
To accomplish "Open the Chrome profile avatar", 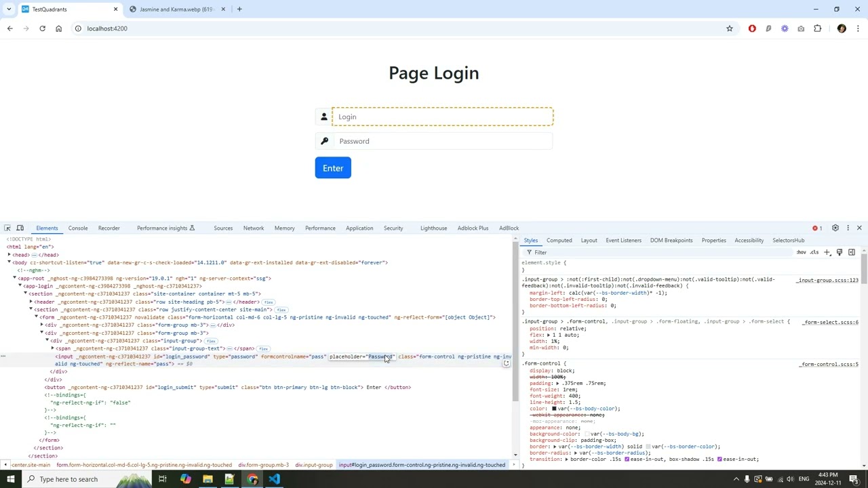I will [x=842, y=28].
